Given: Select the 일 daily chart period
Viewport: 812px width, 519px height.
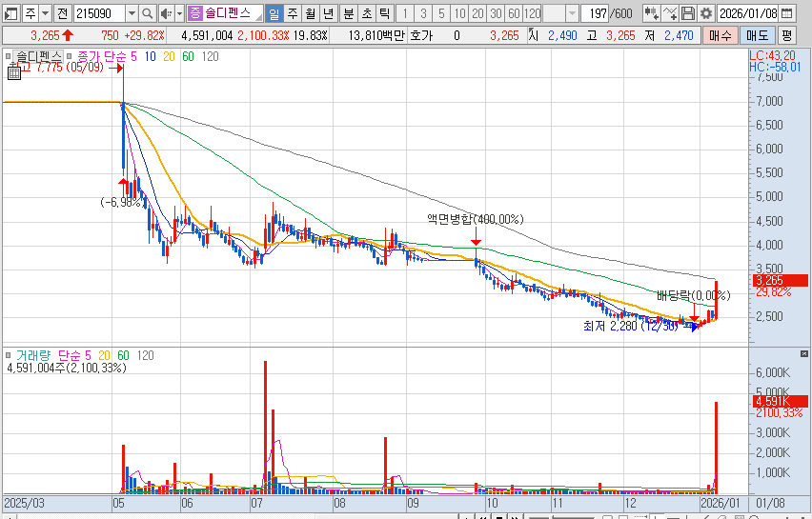Looking at the screenshot, I should [274, 13].
